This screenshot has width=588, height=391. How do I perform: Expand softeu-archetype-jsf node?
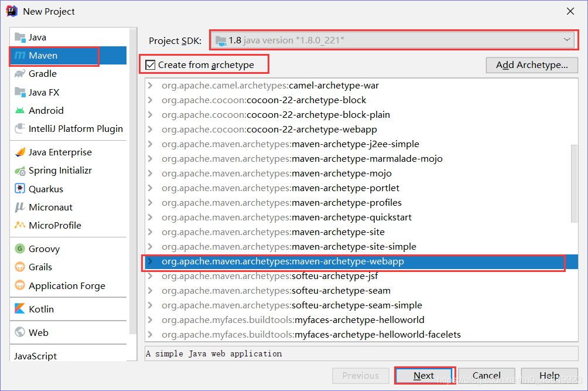click(151, 276)
